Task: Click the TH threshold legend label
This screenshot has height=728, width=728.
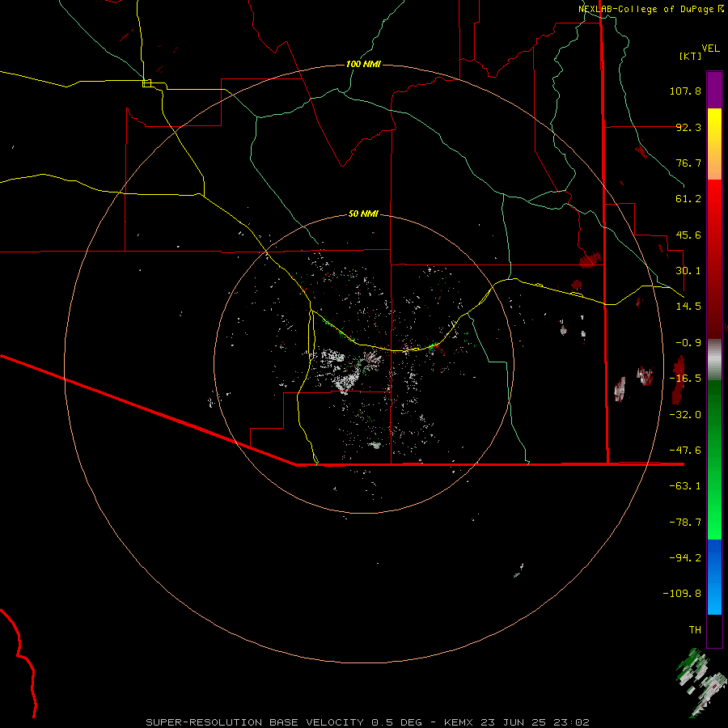Action: 695,630
